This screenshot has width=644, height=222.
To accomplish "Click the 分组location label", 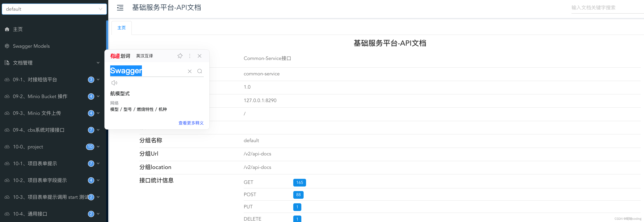I will coord(155,167).
